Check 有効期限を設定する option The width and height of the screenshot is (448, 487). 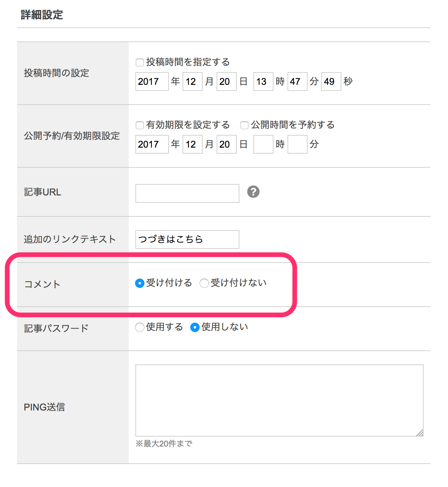point(140,125)
